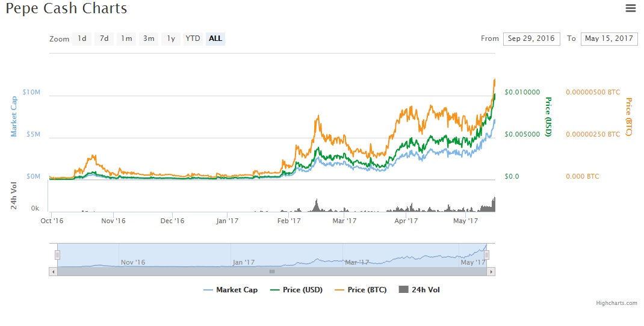The height and width of the screenshot is (326, 644).
Task: Click Nov '16 label in the navigator
Action: (132, 262)
